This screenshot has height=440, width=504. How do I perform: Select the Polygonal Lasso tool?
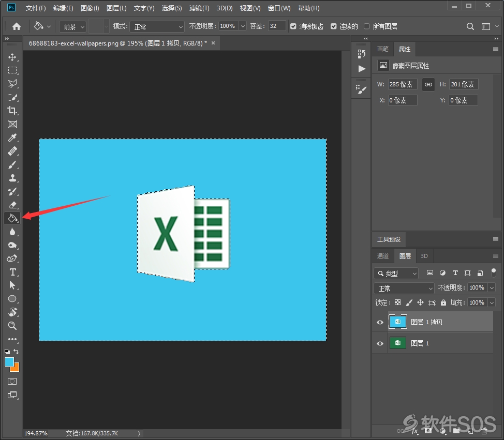(12, 84)
